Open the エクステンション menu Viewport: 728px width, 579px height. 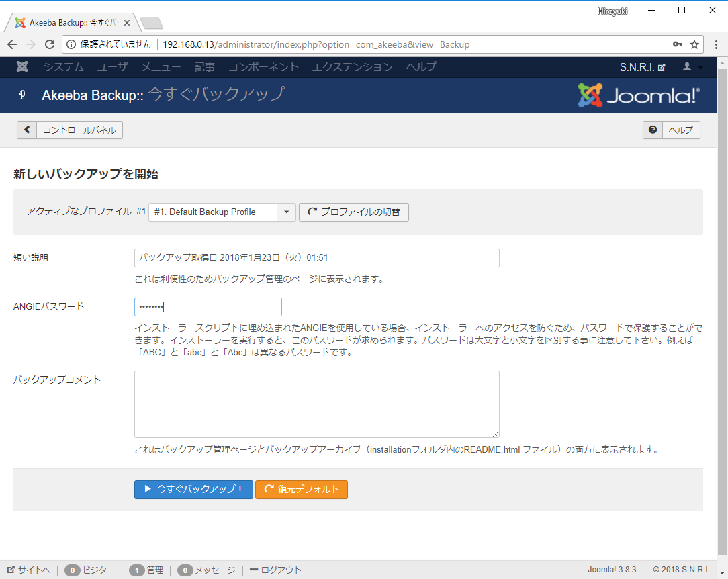[x=353, y=67]
